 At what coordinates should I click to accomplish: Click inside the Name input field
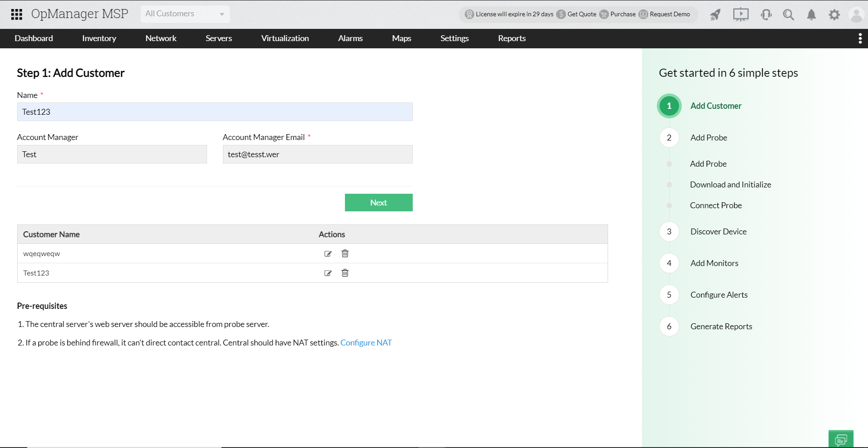(215, 112)
